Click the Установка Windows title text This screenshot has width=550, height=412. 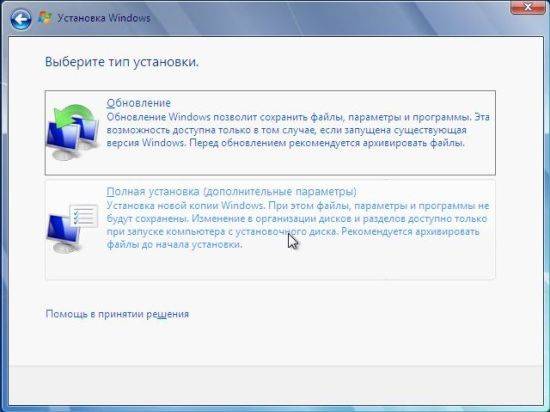point(104,18)
